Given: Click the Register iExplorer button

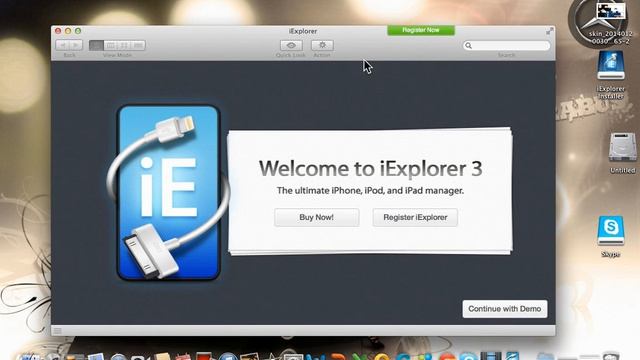Looking at the screenshot, I should click(415, 217).
